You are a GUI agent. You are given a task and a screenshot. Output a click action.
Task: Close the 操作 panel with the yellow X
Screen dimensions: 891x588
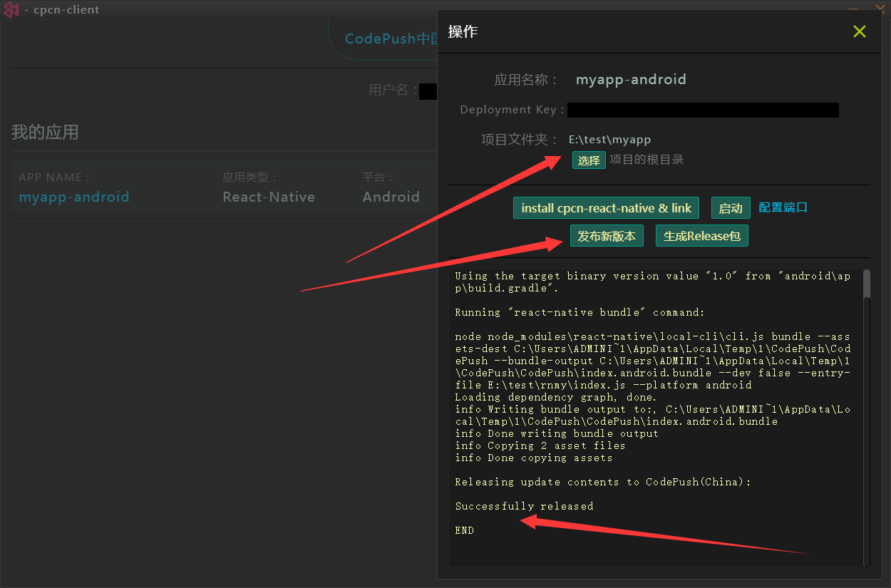click(860, 31)
